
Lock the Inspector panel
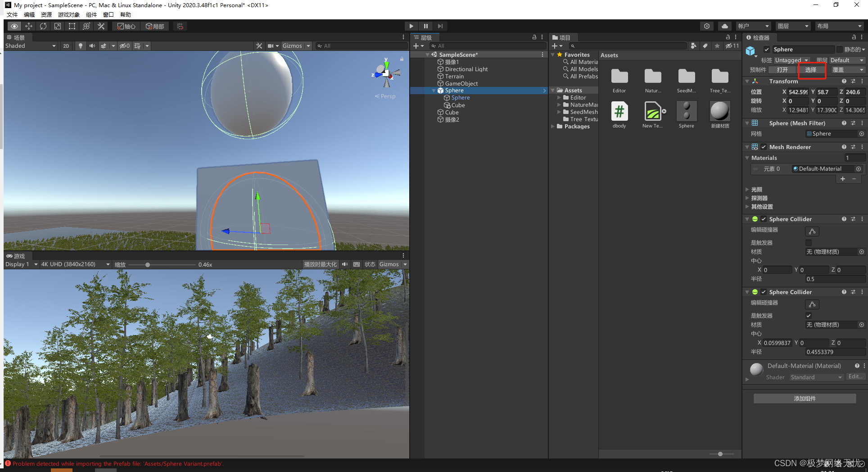(854, 37)
